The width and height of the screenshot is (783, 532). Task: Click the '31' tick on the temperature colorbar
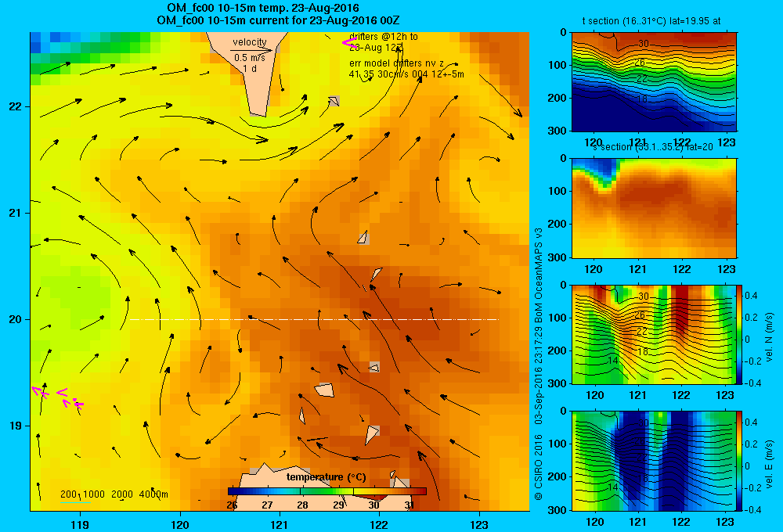[410, 505]
